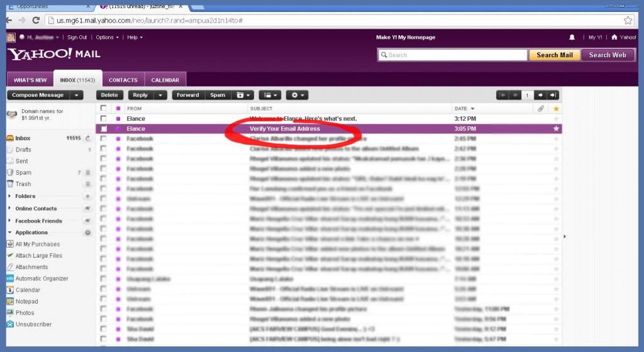Check the Elance 3:12 PM message checkbox
This screenshot has width=644, height=352.
(x=103, y=119)
